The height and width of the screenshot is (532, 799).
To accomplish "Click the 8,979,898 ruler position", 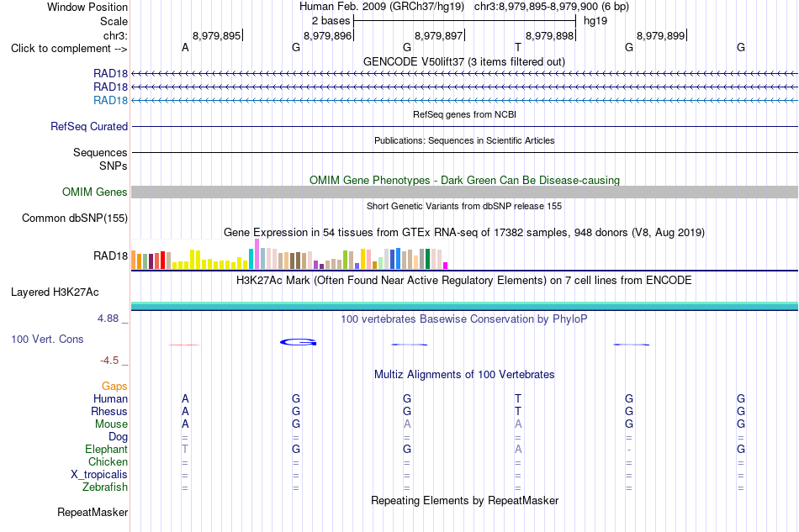I will [x=550, y=35].
